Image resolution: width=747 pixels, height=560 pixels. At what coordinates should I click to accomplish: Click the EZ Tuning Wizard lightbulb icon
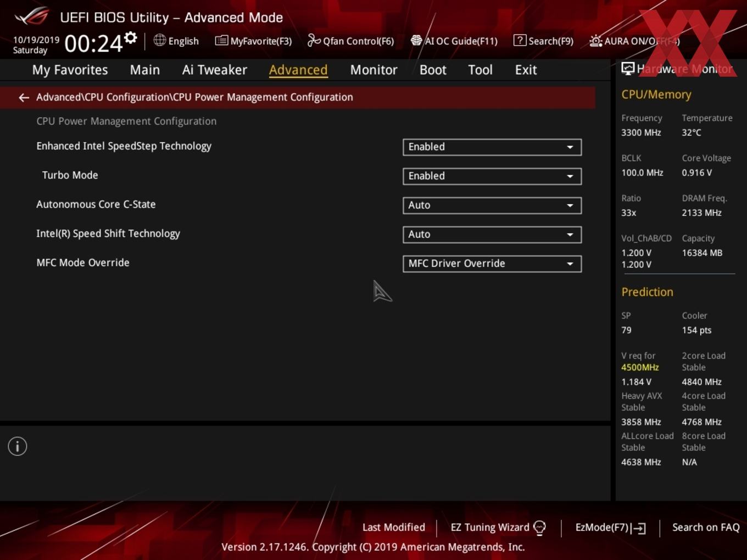(x=540, y=528)
